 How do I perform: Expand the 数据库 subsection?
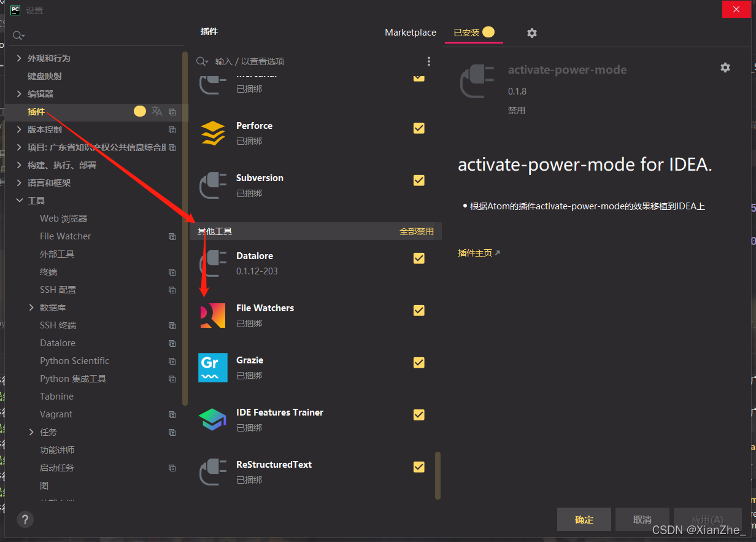click(x=31, y=308)
